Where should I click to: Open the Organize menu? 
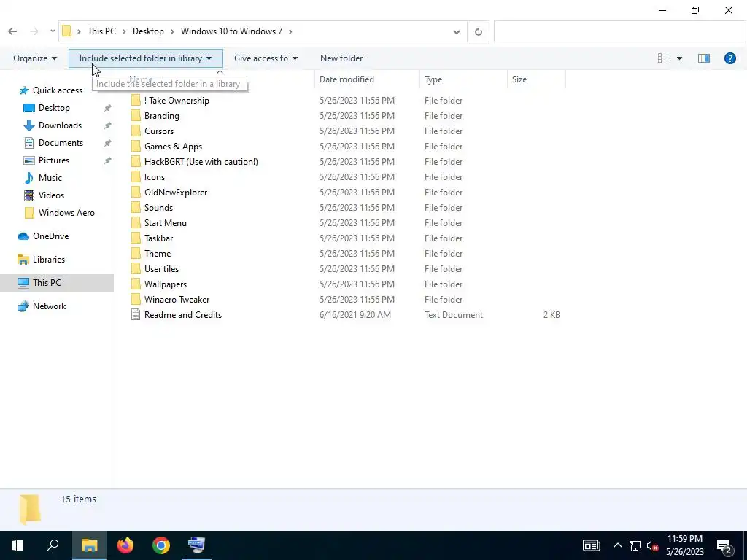35,58
